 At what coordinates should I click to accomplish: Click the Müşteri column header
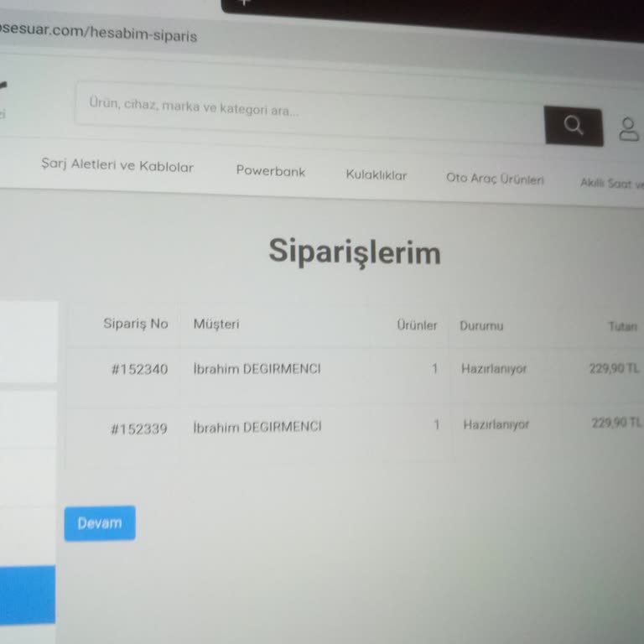[216, 324]
